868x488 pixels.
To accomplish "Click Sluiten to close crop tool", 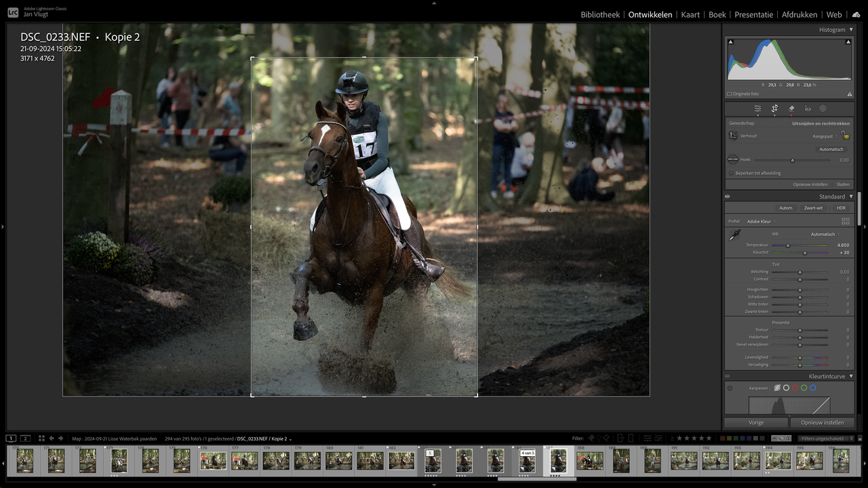I will [x=842, y=184].
